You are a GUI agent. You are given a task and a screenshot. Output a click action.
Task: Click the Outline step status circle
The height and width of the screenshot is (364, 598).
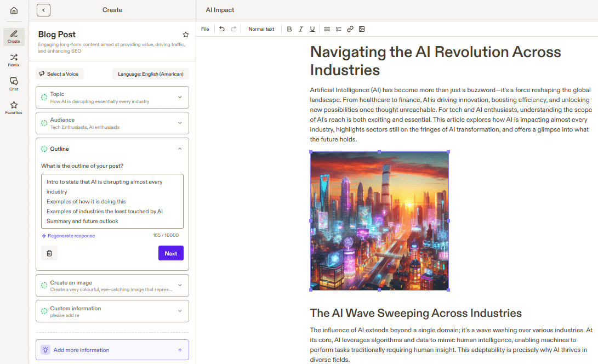tap(44, 149)
